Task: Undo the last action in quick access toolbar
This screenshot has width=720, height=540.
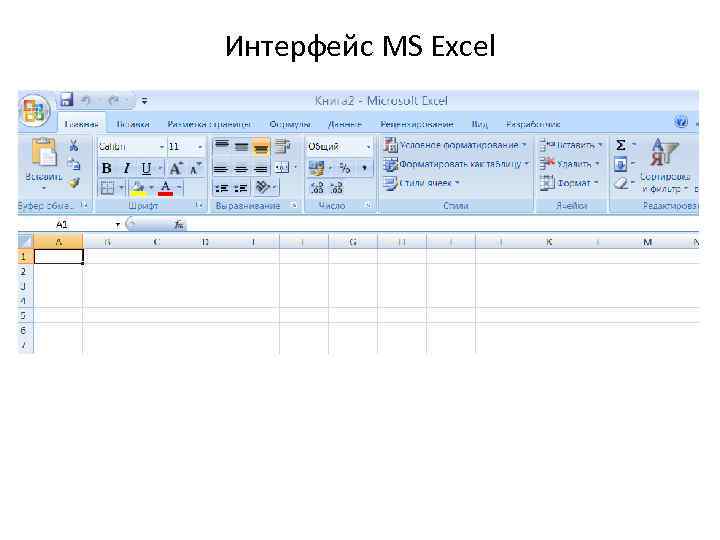Action: 86,100
